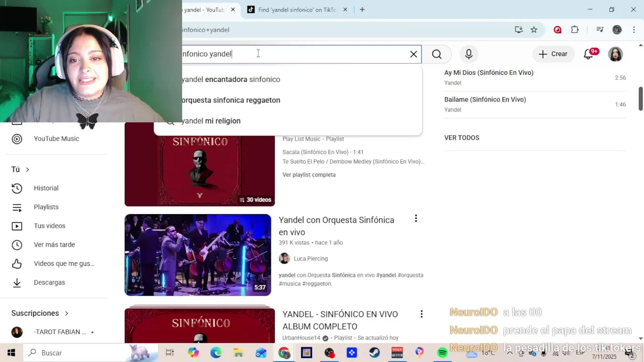Click 'Ver playlist completa' link
Viewport: 644px width, 362px height.
pyautogui.click(x=309, y=175)
